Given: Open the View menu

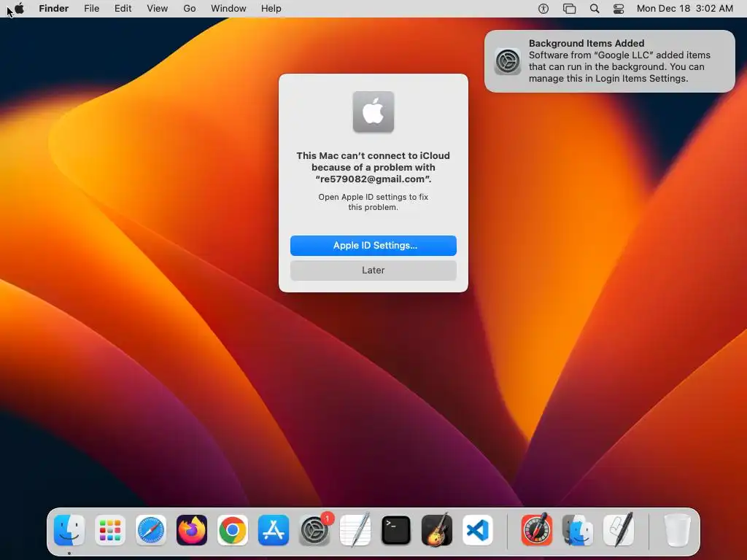Looking at the screenshot, I should (158, 9).
